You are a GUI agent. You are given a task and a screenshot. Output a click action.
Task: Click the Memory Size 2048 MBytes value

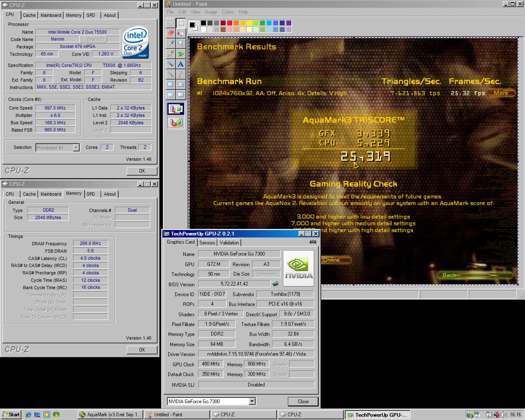(x=48, y=217)
